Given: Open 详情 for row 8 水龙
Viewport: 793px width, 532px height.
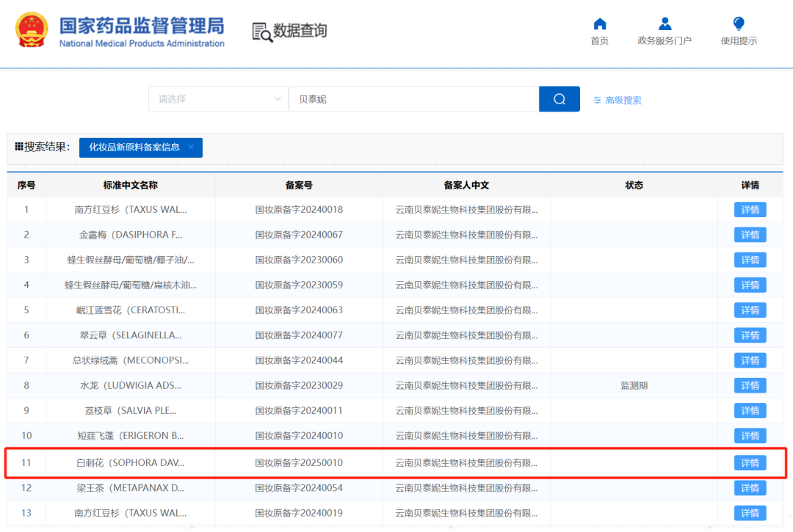Looking at the screenshot, I should [x=750, y=385].
